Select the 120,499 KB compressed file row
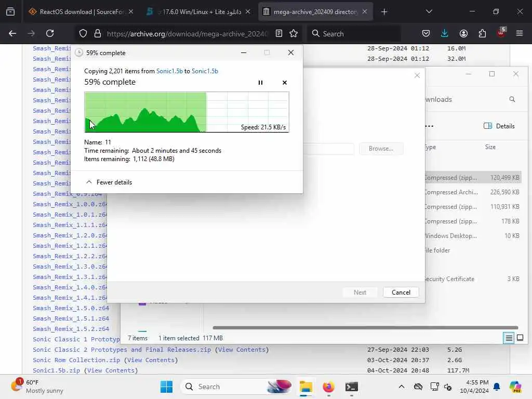The height and width of the screenshot is (399, 532). click(x=473, y=178)
